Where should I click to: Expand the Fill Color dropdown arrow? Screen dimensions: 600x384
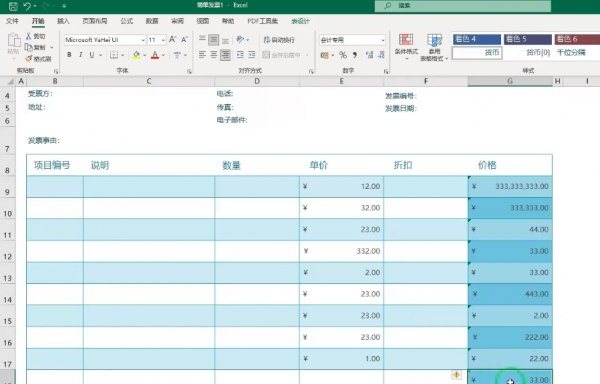tap(145, 55)
